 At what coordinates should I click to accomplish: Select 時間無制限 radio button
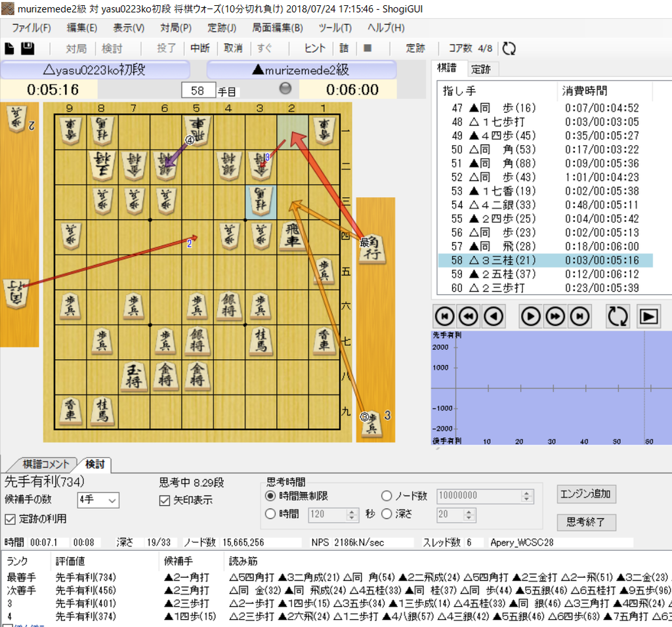[270, 496]
